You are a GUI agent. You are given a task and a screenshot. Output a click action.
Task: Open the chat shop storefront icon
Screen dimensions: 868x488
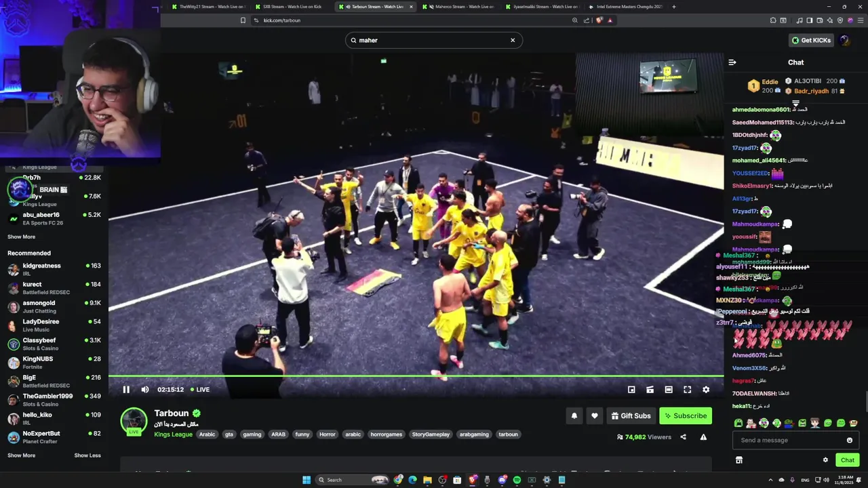pyautogui.click(x=739, y=460)
